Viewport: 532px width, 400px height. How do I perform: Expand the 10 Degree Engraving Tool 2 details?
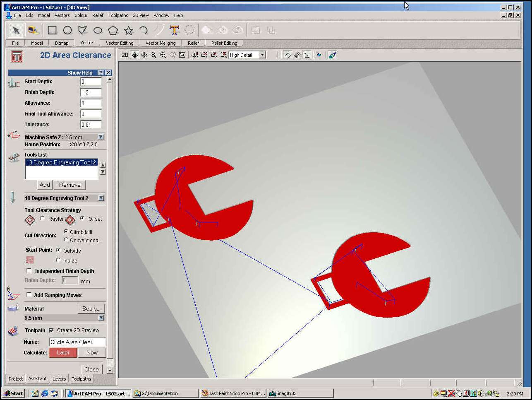point(101,198)
